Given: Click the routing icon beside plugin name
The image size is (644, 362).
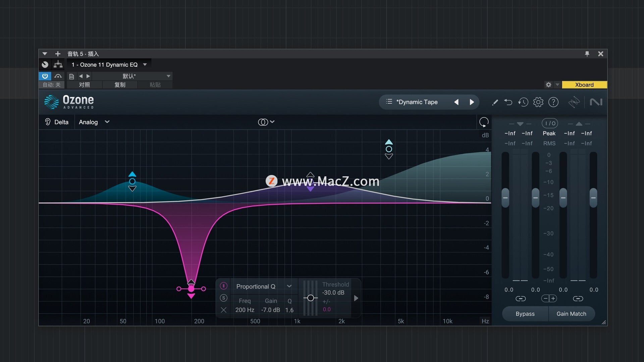Looking at the screenshot, I should point(58,64).
